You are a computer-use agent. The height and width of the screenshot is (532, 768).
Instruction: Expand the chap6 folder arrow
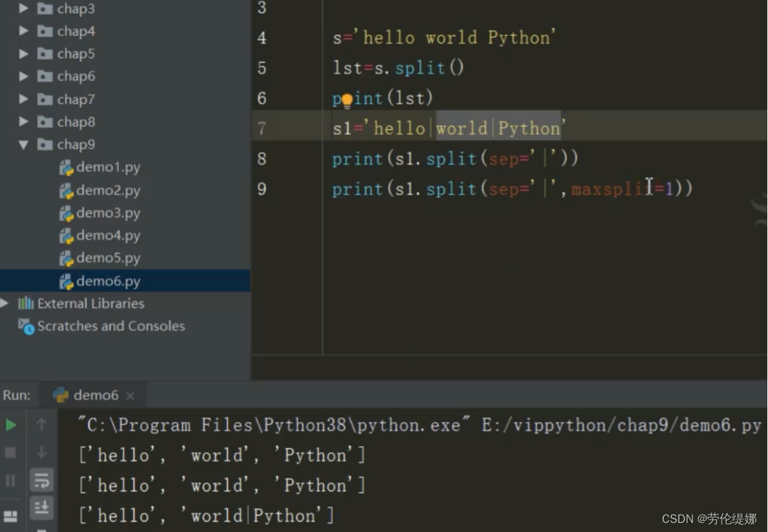click(23, 76)
